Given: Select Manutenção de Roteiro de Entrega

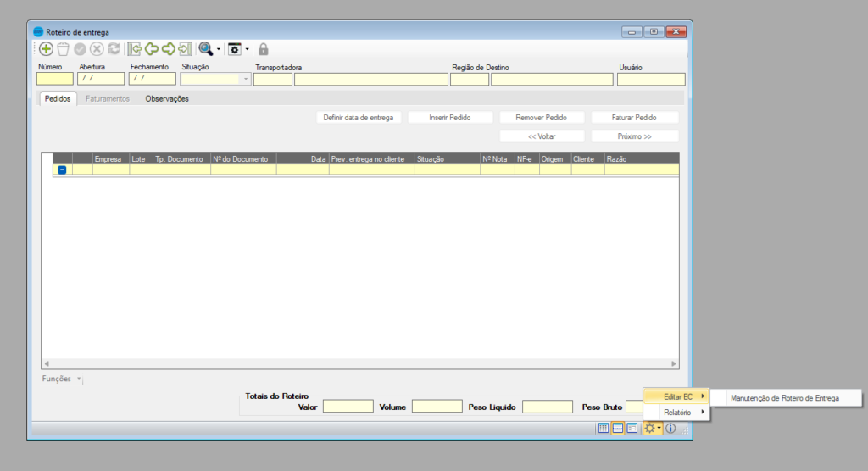Looking at the screenshot, I should (785, 398).
